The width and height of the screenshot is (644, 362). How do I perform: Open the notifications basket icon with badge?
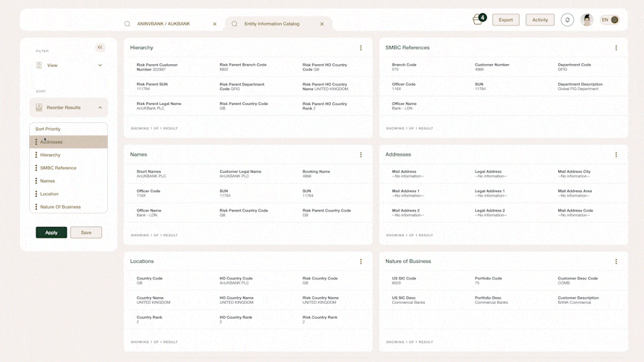(479, 19)
